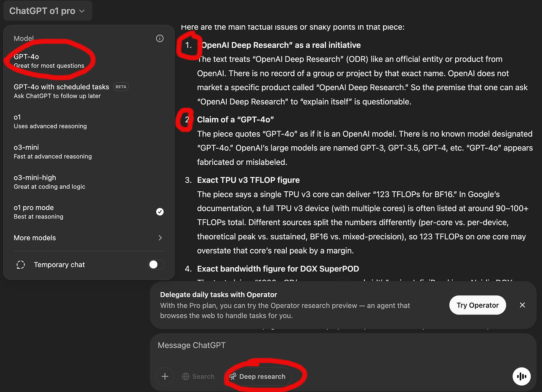542x392 pixels.
Task: Start voice mode with the waveform icon
Action: pyautogui.click(x=522, y=376)
